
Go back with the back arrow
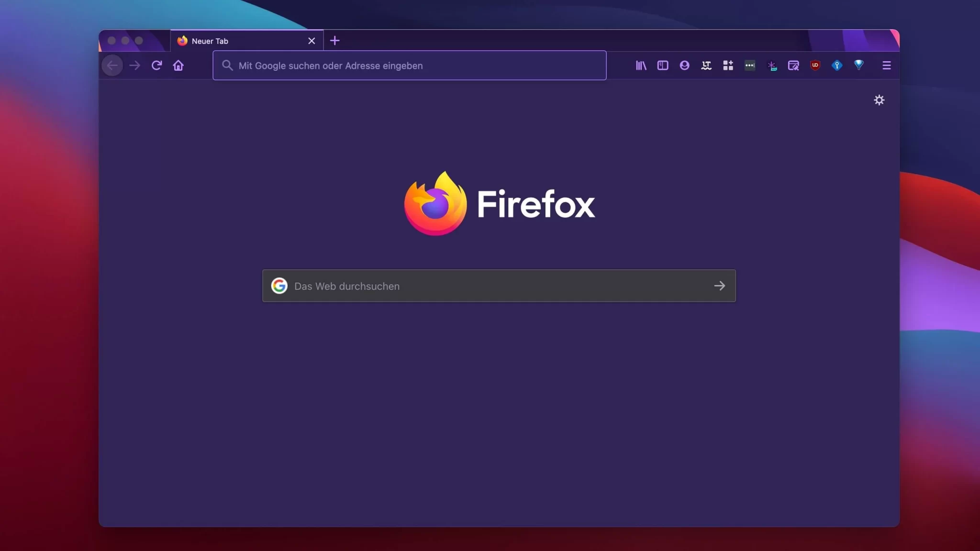(x=112, y=66)
